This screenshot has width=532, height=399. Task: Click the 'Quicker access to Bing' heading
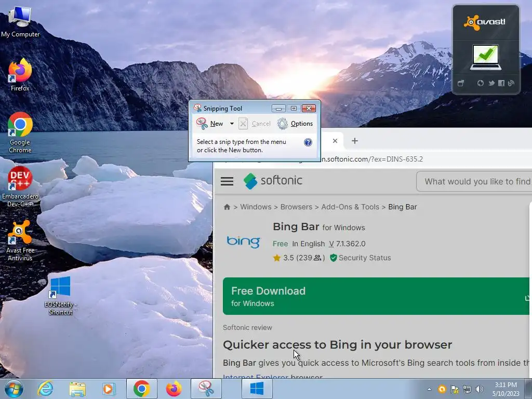(x=338, y=345)
